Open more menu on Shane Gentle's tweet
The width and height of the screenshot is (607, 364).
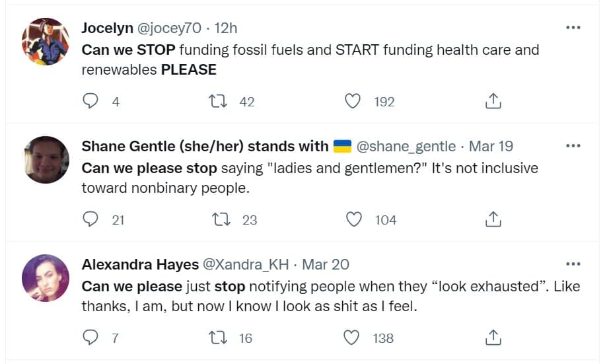pos(573,146)
